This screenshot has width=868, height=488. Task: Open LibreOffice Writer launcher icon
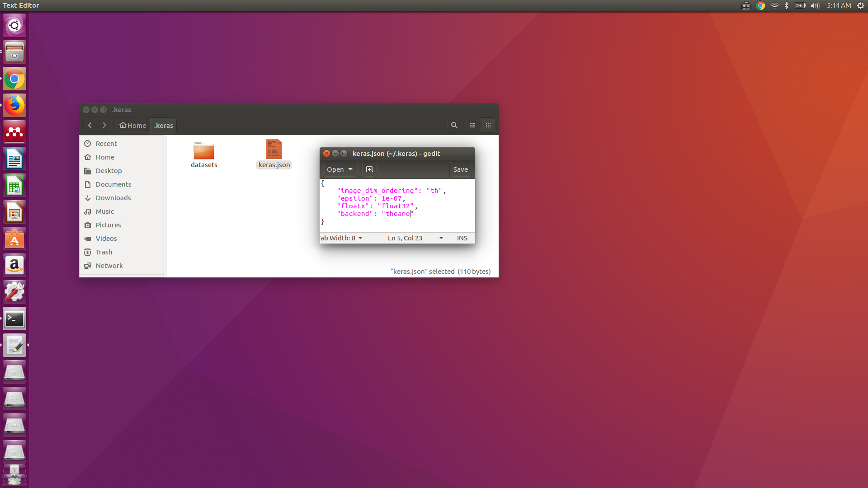coord(14,159)
